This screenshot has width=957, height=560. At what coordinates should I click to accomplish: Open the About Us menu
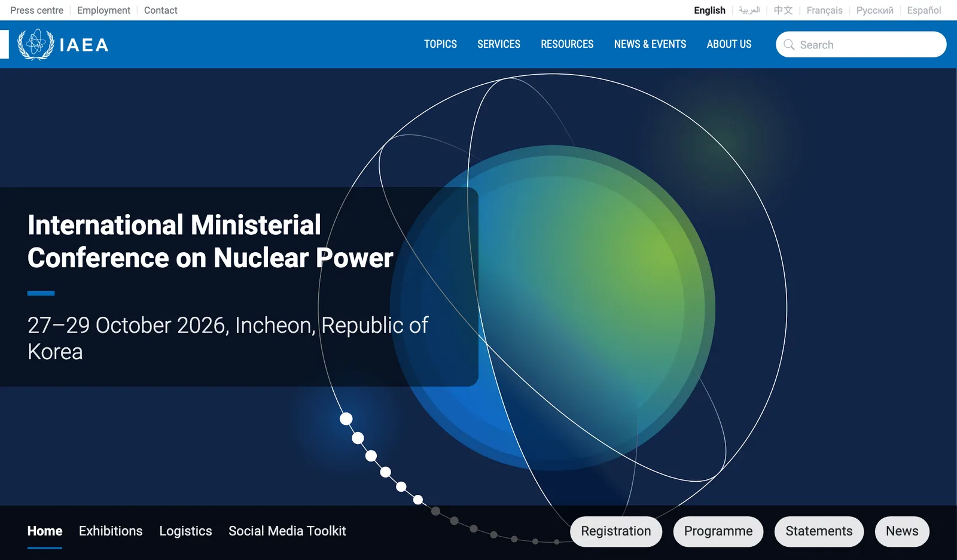click(729, 44)
